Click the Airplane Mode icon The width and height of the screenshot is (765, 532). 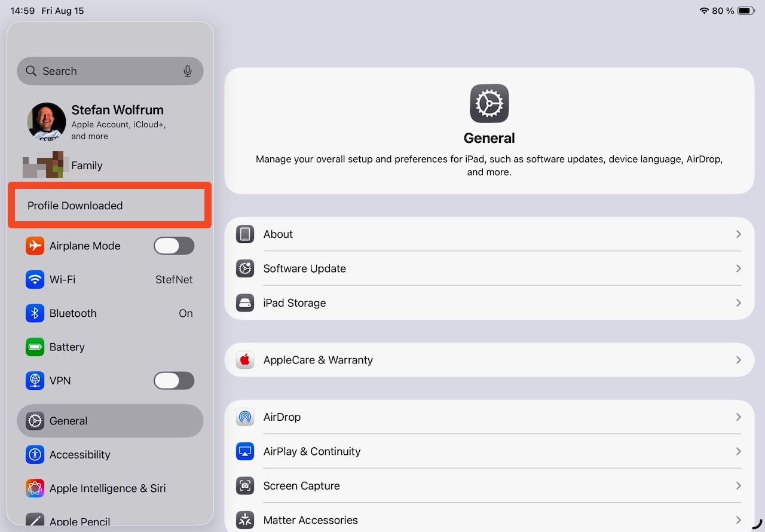click(x=35, y=246)
